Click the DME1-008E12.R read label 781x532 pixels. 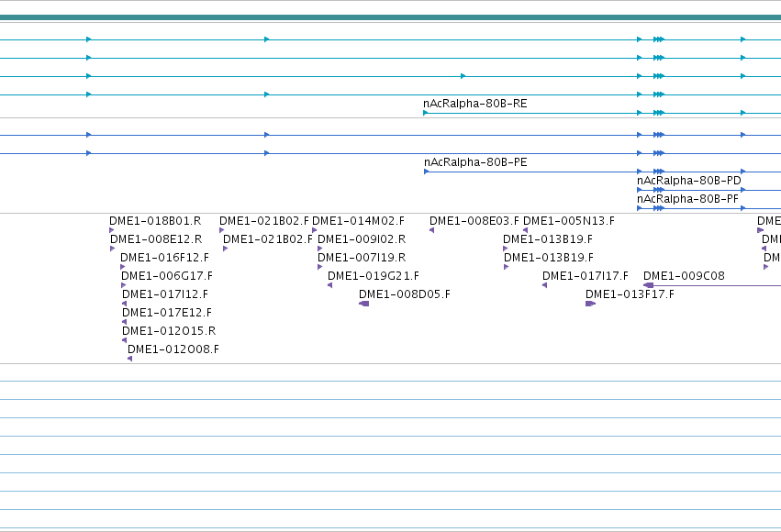tap(156, 239)
